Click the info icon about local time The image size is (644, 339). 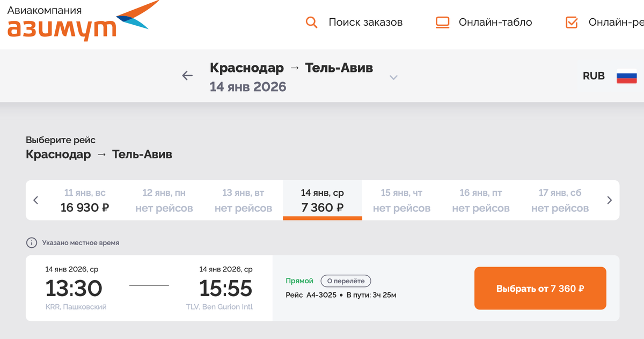32,242
